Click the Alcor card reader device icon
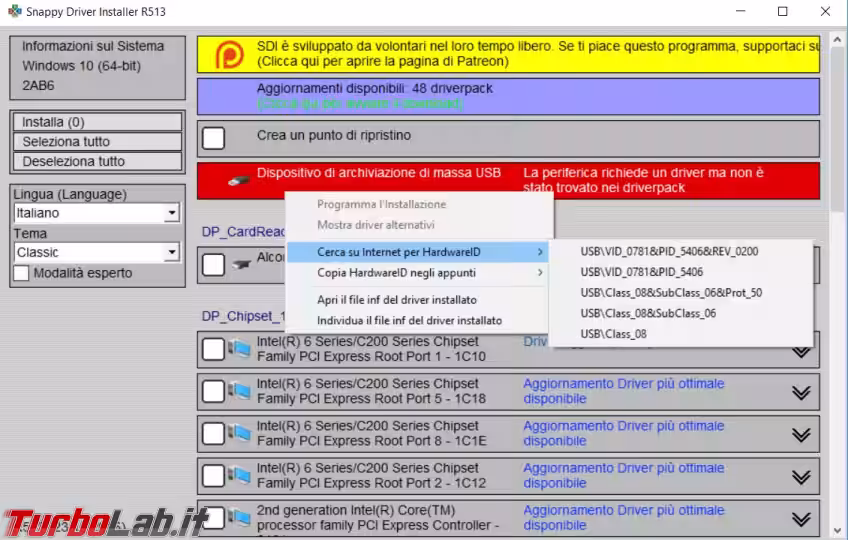848x540 pixels. click(x=240, y=265)
